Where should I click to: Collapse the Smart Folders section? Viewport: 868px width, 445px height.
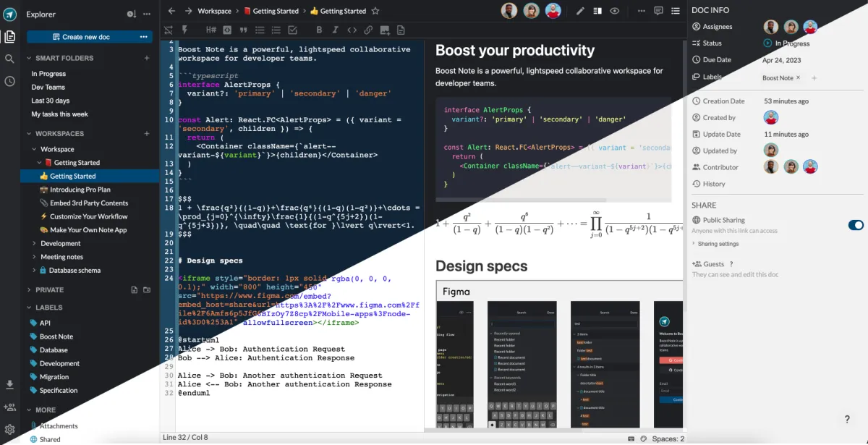tap(29, 58)
